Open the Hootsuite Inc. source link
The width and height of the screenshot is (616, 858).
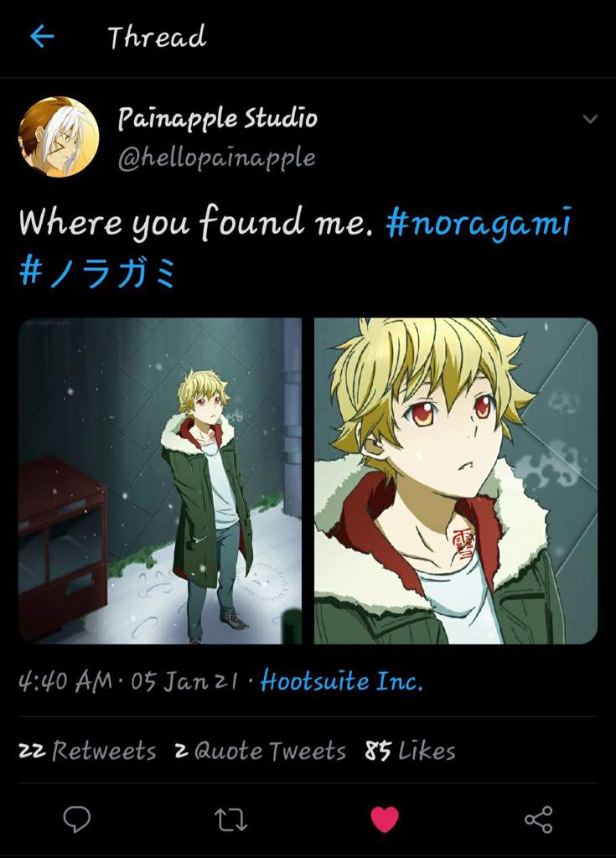(342, 681)
